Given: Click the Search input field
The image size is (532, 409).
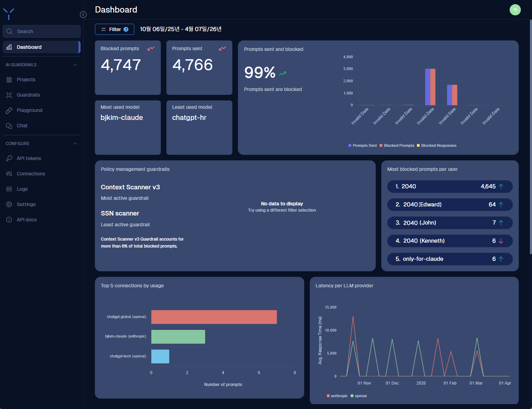Looking at the screenshot, I should pyautogui.click(x=42, y=31).
